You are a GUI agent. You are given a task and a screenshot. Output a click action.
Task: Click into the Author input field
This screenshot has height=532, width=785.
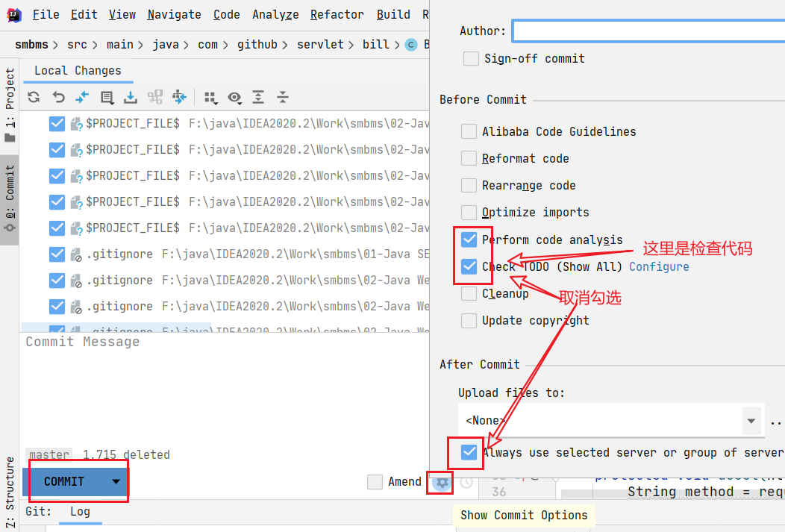(649, 31)
